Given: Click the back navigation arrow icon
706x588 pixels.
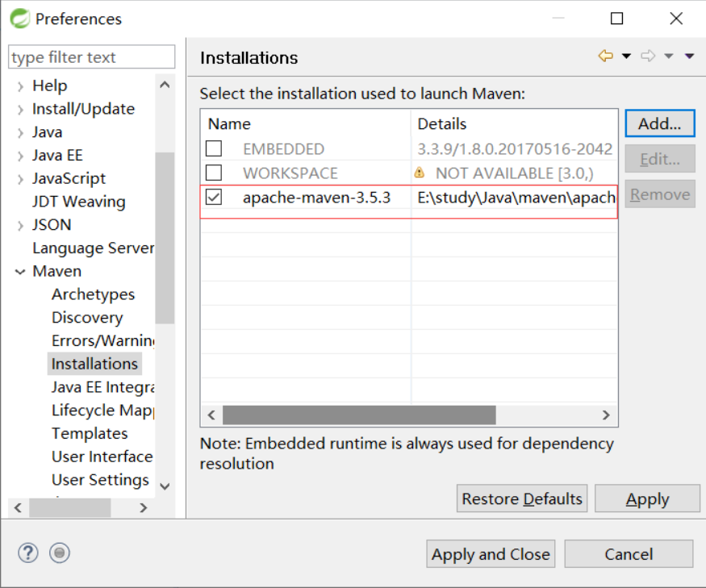Looking at the screenshot, I should point(606,56).
